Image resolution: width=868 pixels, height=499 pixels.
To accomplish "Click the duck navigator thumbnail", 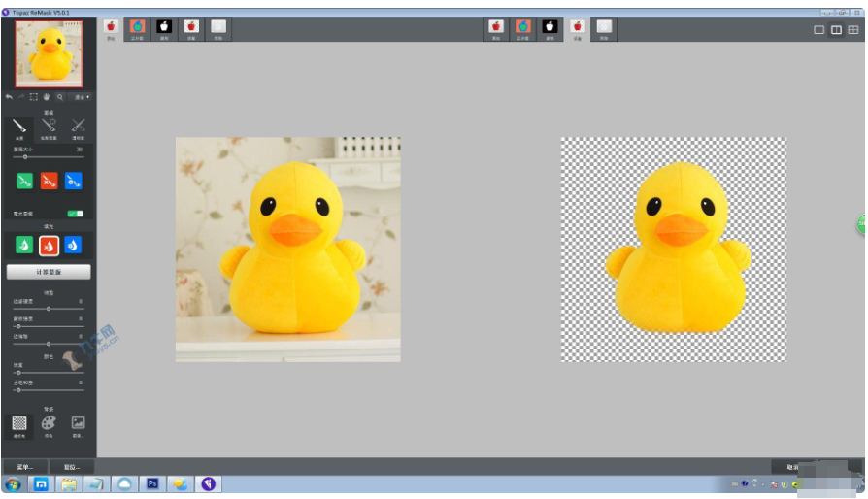I will point(49,54).
